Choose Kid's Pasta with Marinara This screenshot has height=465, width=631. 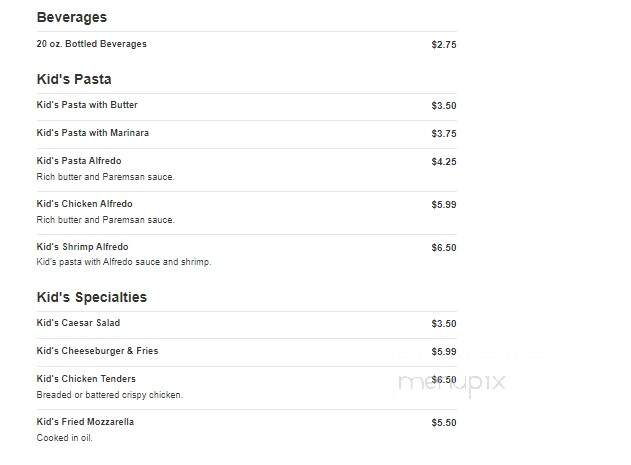click(x=93, y=133)
